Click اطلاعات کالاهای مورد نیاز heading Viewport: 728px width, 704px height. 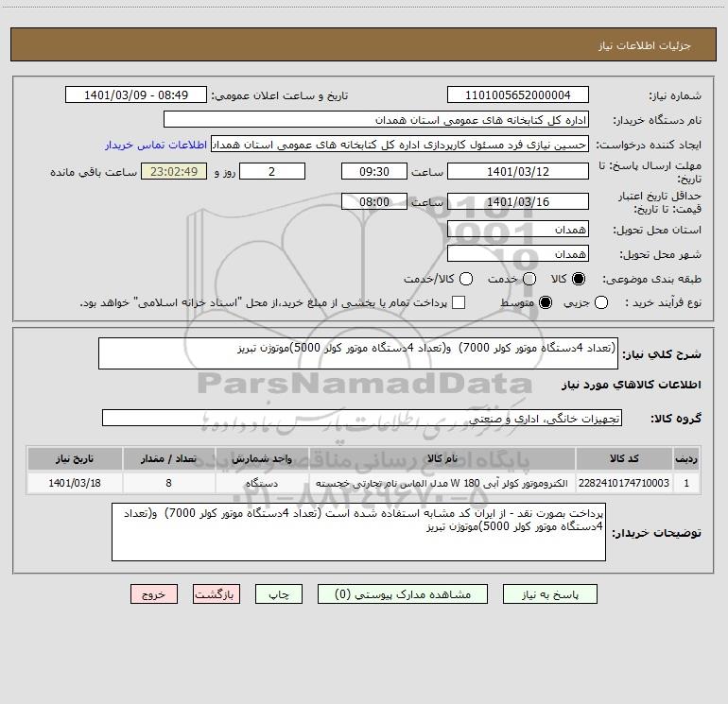point(631,385)
